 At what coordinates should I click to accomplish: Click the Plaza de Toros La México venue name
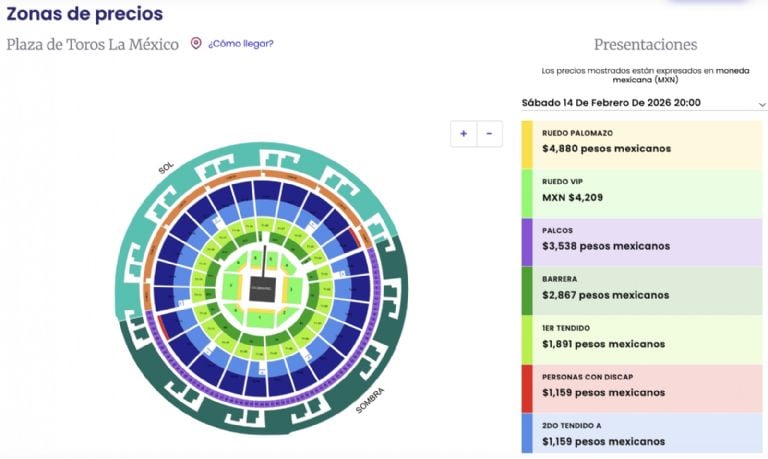point(92,44)
